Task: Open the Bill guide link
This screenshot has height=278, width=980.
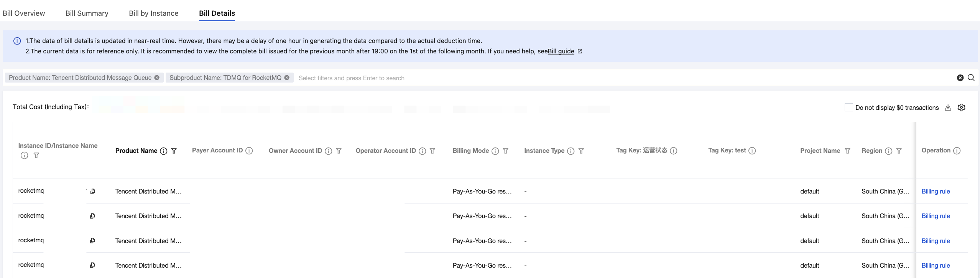Action: click(561, 51)
